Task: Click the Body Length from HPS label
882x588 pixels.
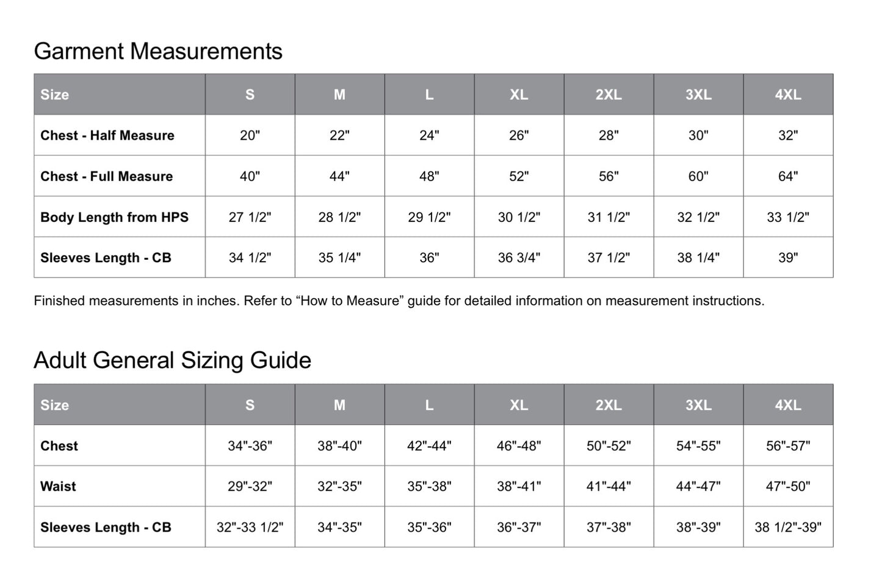Action: (114, 217)
